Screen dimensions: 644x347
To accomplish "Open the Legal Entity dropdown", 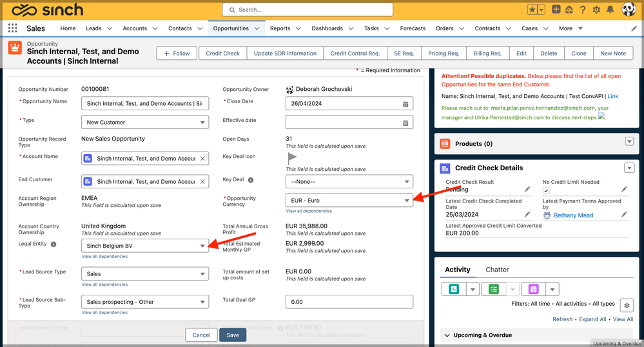I will coord(145,246).
